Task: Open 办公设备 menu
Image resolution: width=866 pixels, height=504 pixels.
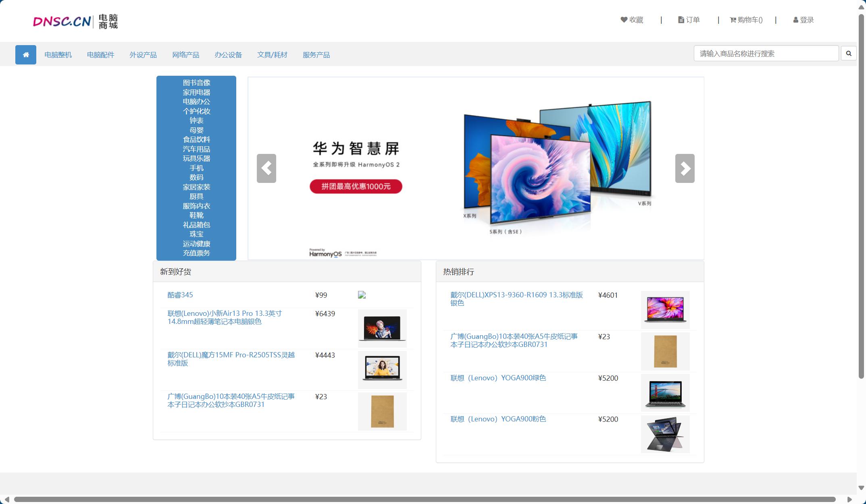Action: click(x=228, y=55)
